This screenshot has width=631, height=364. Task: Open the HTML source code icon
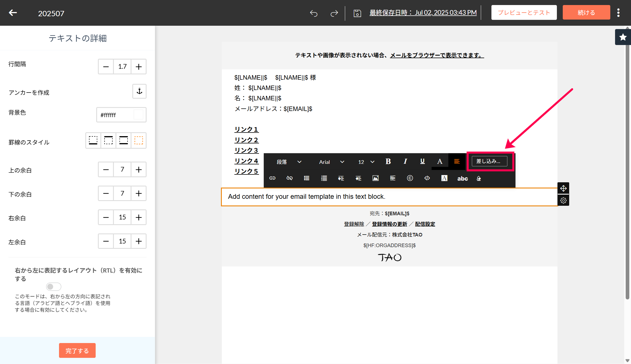click(x=427, y=178)
